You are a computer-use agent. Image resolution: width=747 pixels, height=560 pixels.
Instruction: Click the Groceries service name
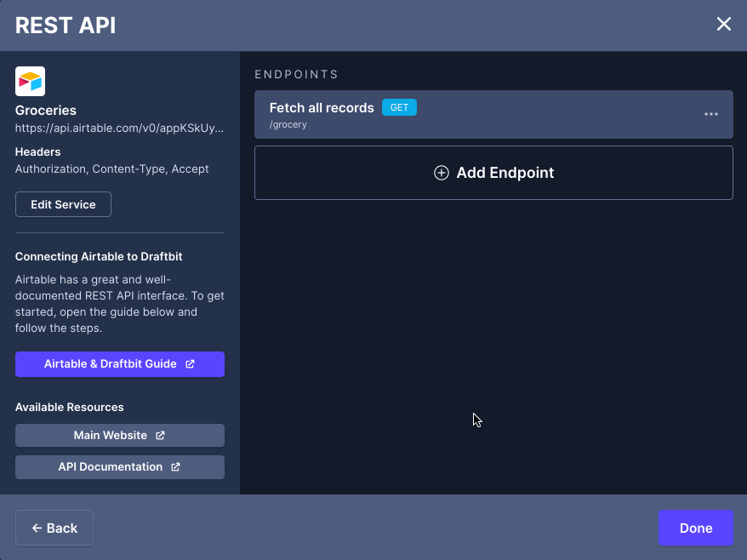coord(46,111)
